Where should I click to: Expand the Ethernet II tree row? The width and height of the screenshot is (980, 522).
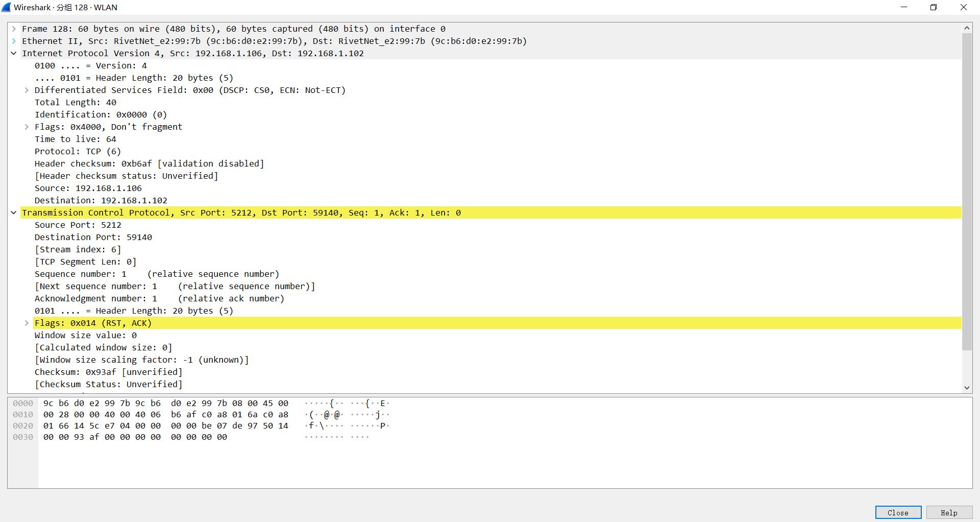(14, 41)
